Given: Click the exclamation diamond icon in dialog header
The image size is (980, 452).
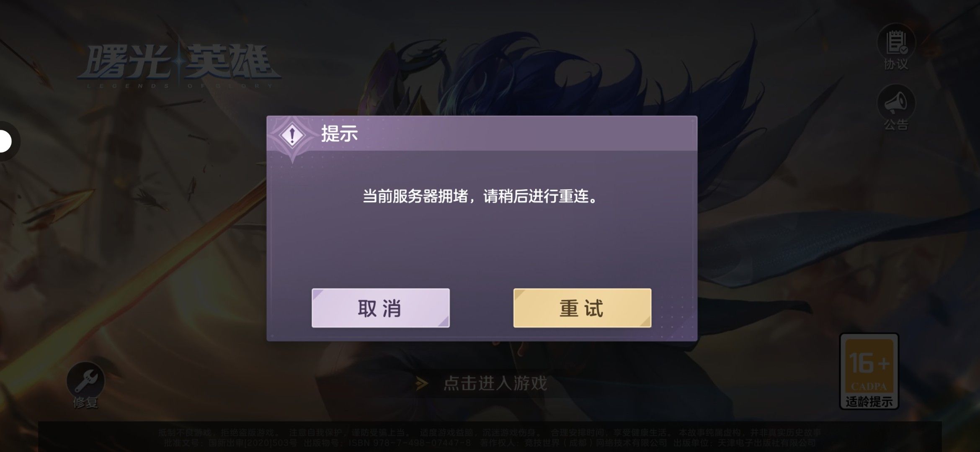Looking at the screenshot, I should [x=292, y=135].
